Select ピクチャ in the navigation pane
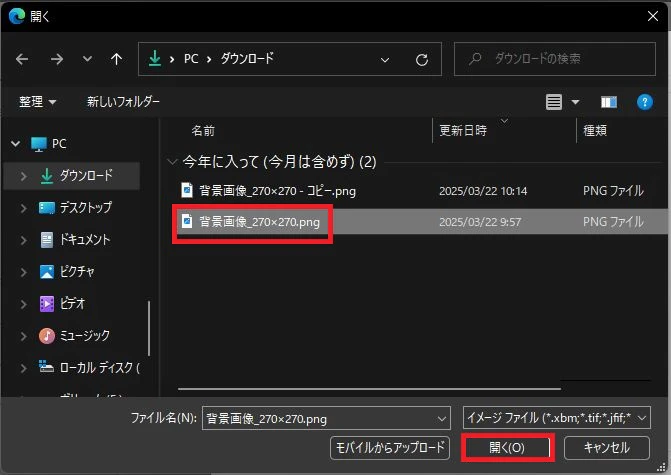 point(67,272)
